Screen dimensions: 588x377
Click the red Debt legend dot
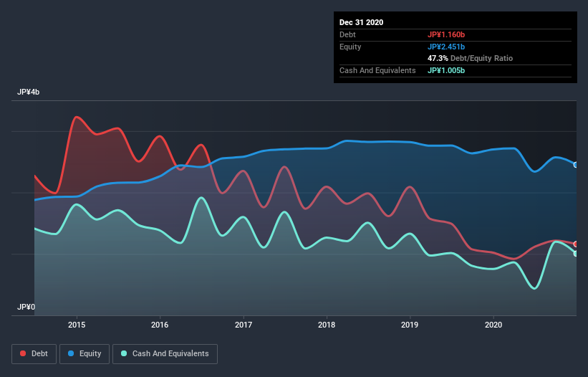point(23,353)
